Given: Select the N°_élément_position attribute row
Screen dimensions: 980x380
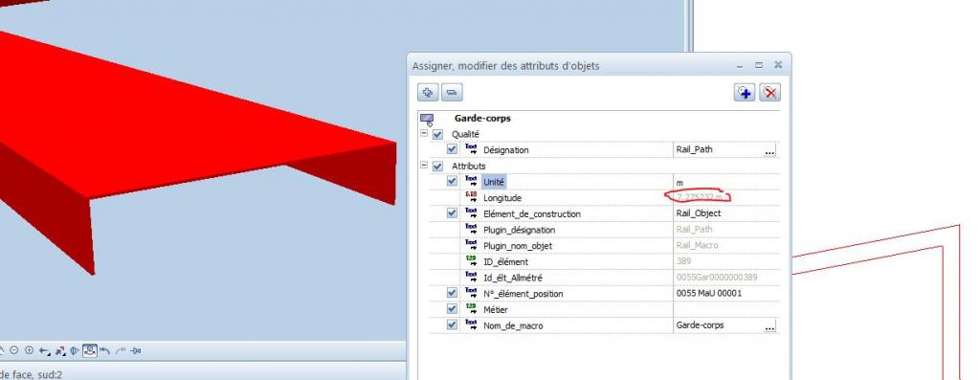Looking at the screenshot, I should 604,293.
